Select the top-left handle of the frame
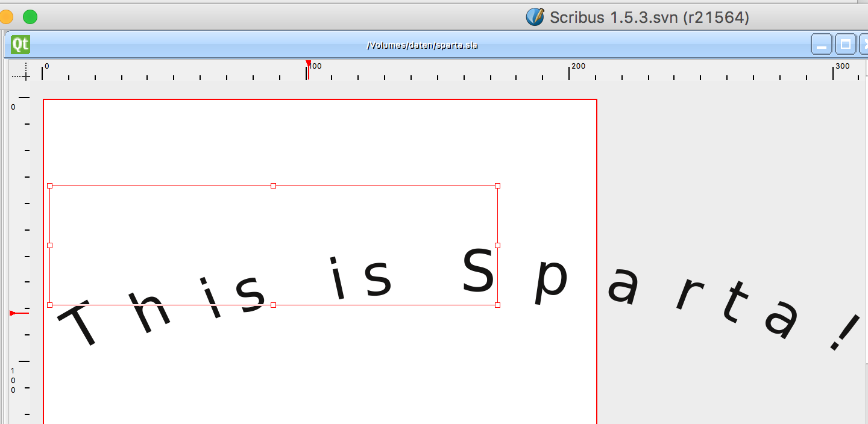This screenshot has height=424, width=868. [50, 186]
